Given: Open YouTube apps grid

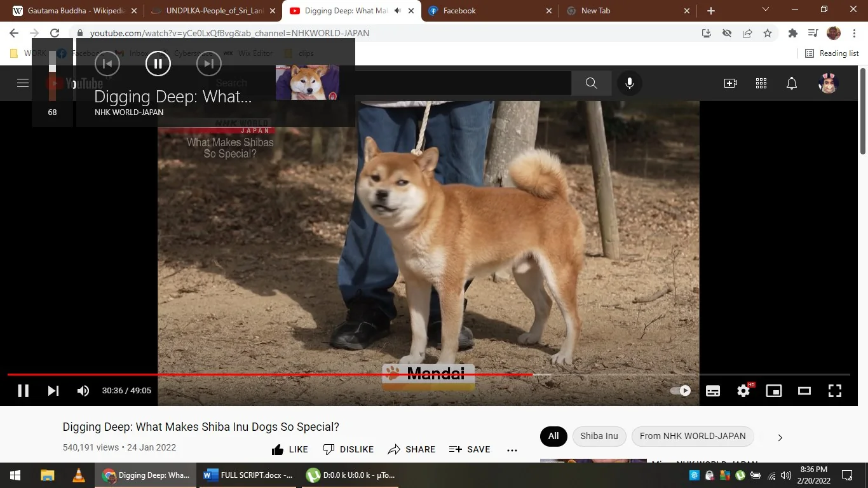Looking at the screenshot, I should point(761,83).
